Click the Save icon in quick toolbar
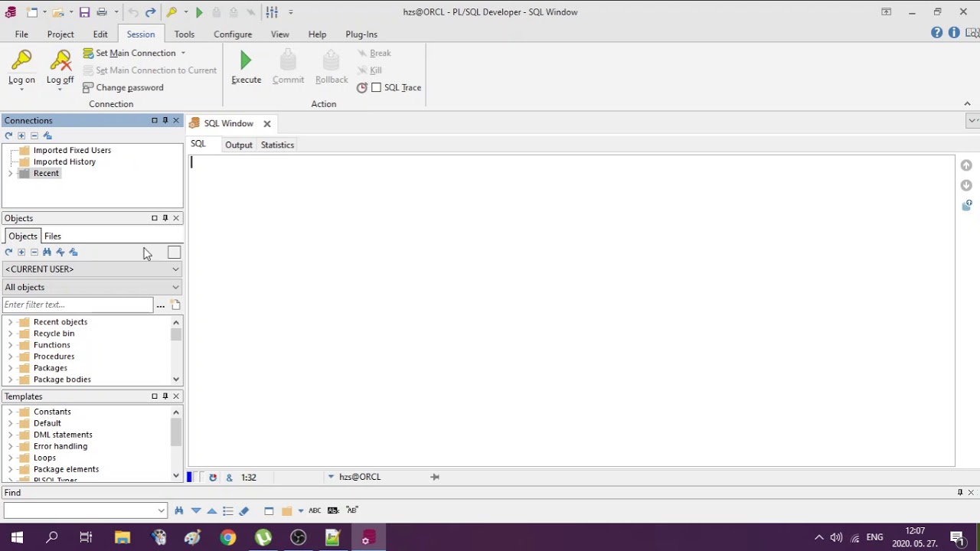Viewport: 980px width, 551px height. pos(84,12)
